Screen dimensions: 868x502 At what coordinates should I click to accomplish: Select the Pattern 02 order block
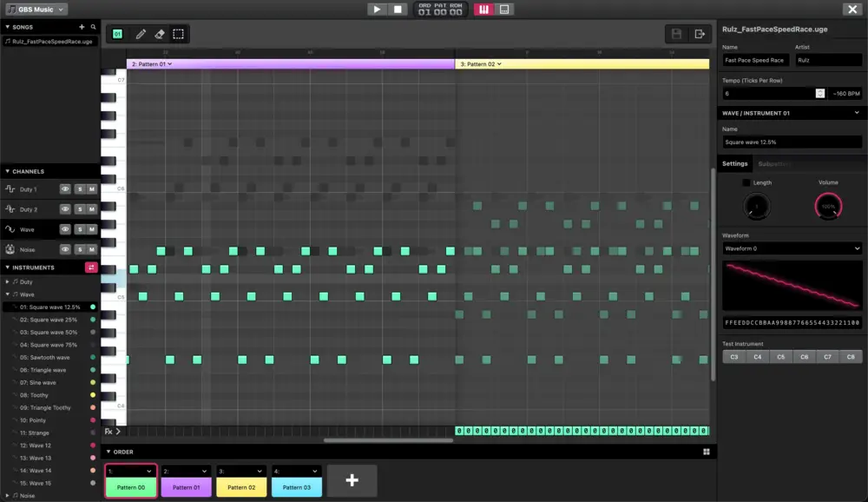point(241,487)
